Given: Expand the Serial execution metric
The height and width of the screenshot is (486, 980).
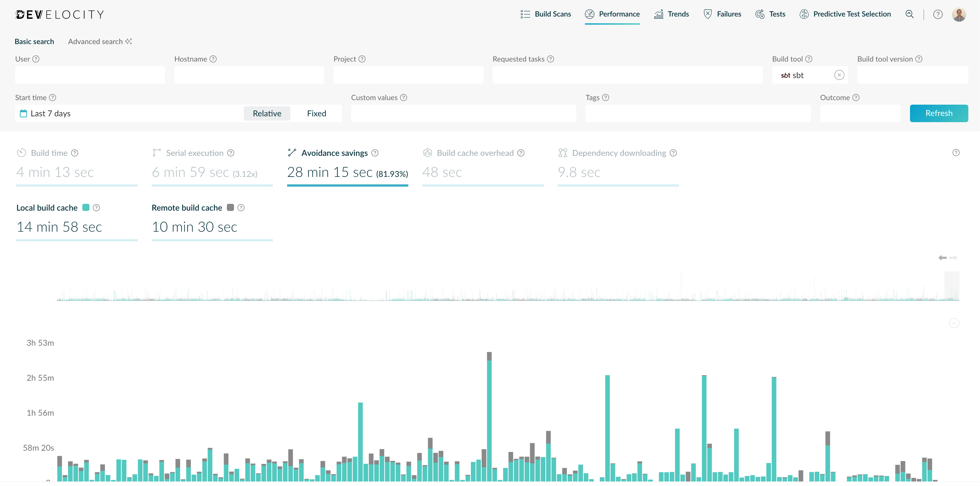Looking at the screenshot, I should click(x=194, y=153).
